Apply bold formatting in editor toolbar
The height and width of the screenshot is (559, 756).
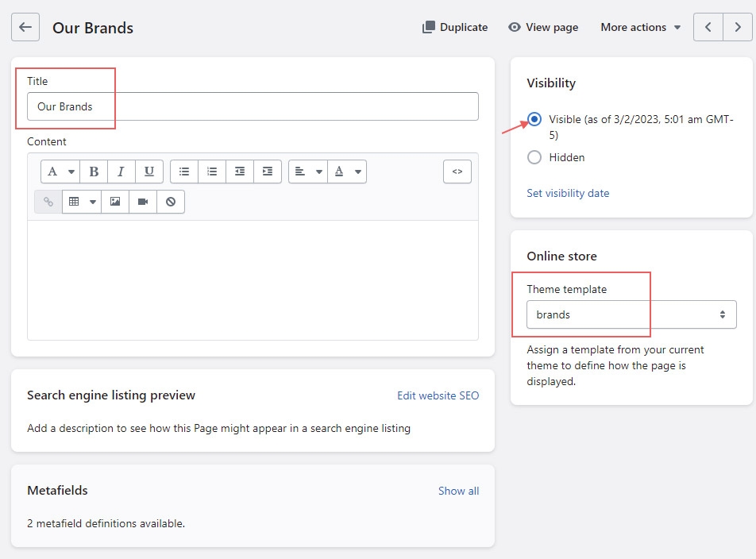point(94,172)
